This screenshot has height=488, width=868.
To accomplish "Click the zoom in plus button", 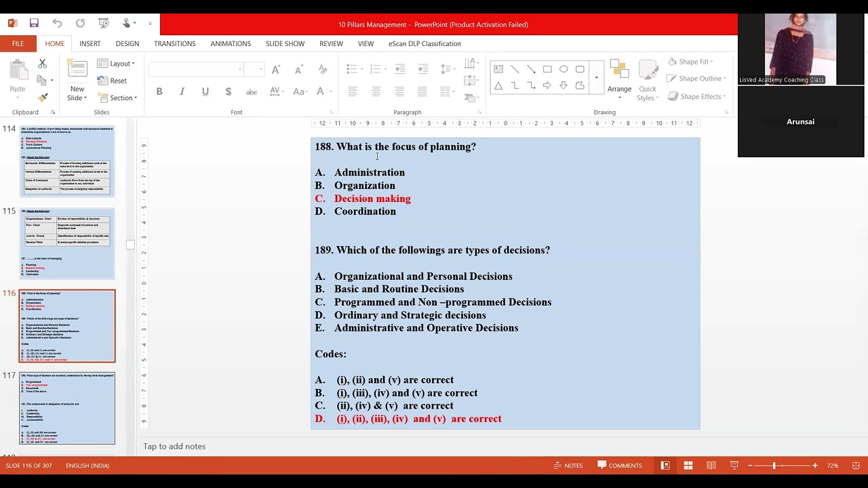I will (814, 465).
